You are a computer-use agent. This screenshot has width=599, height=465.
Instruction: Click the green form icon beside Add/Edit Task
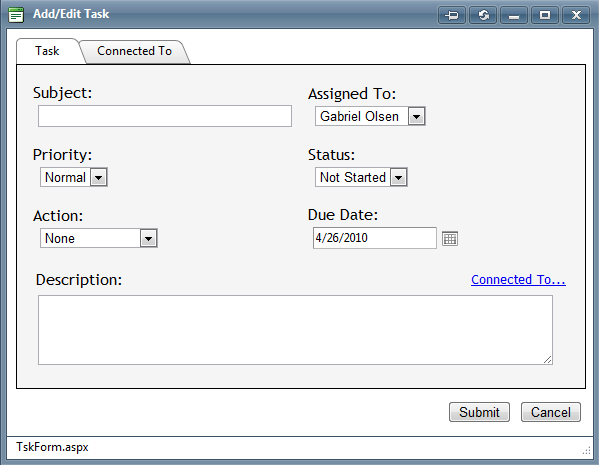(16, 15)
